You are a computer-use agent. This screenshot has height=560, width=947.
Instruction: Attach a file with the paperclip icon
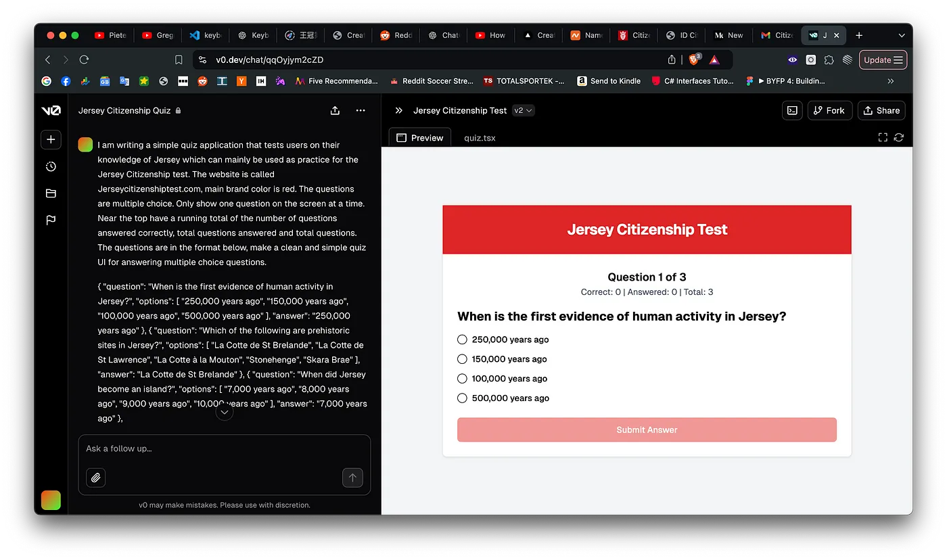[x=96, y=477]
